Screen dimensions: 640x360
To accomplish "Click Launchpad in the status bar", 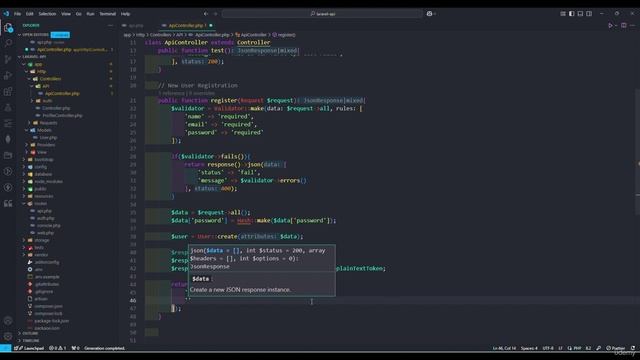I will coord(29,348).
